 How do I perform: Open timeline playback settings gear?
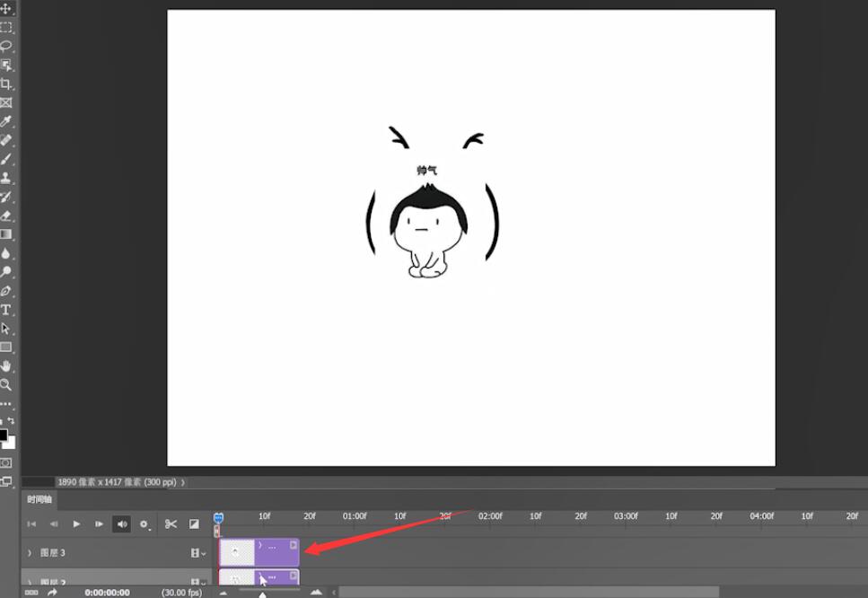[x=144, y=523]
